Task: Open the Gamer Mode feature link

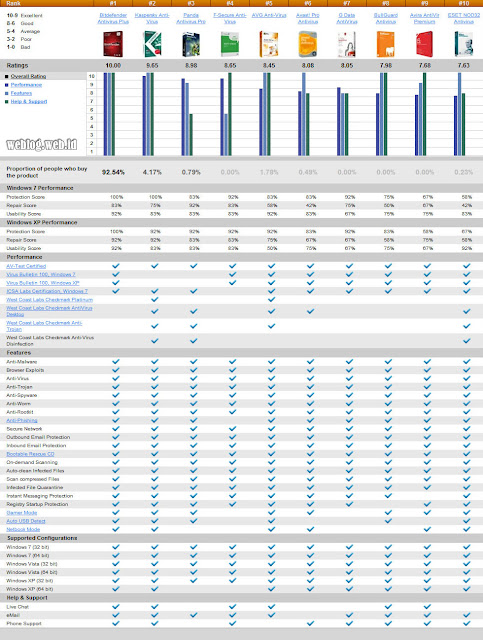Action: click(x=22, y=513)
